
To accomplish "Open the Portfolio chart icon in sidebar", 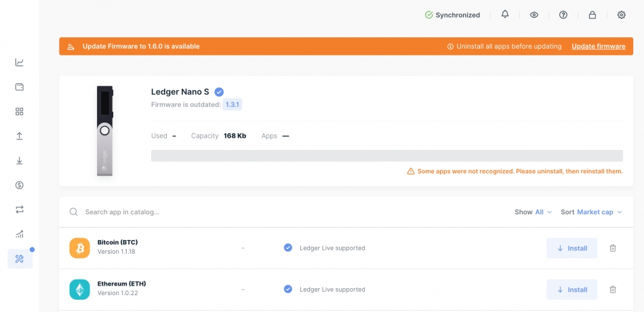I will 19,62.
